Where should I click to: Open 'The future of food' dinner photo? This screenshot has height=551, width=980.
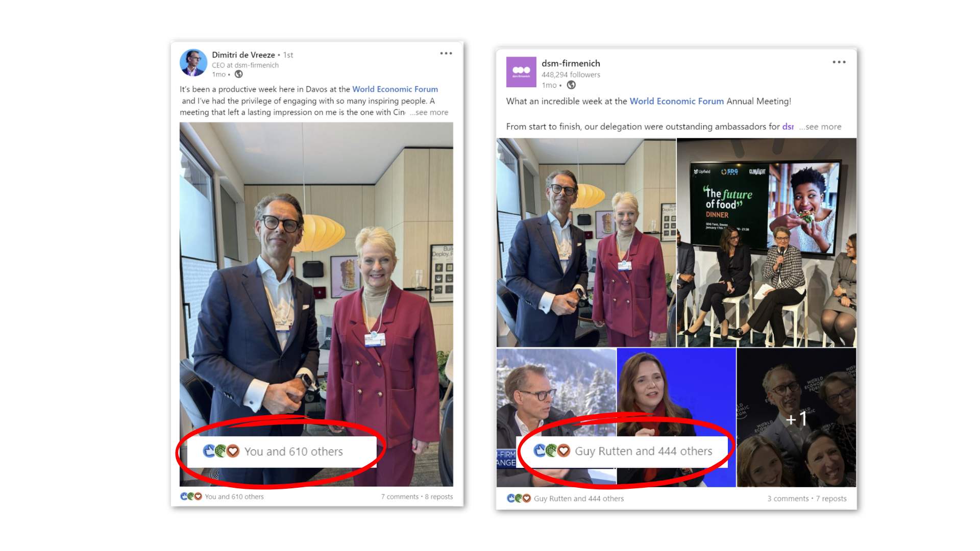tap(766, 242)
